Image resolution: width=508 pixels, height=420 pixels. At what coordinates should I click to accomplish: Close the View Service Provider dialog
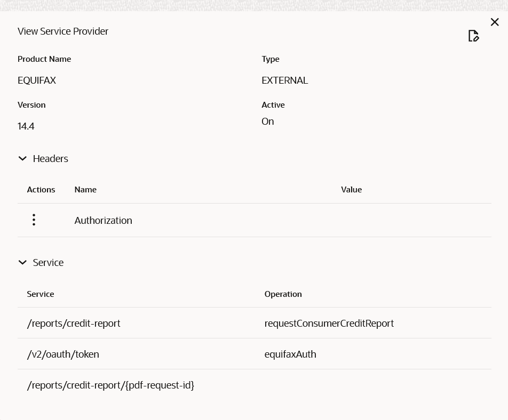[x=495, y=22]
